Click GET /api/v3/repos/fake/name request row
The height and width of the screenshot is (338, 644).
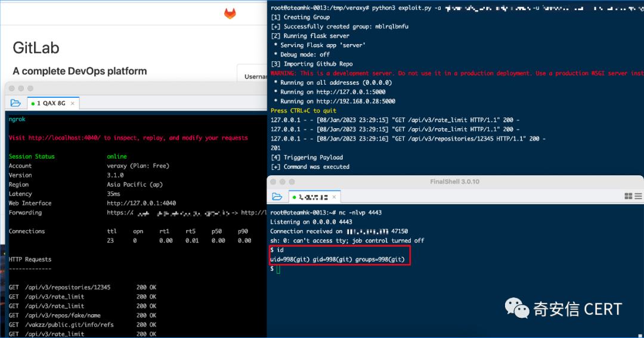pos(82,315)
